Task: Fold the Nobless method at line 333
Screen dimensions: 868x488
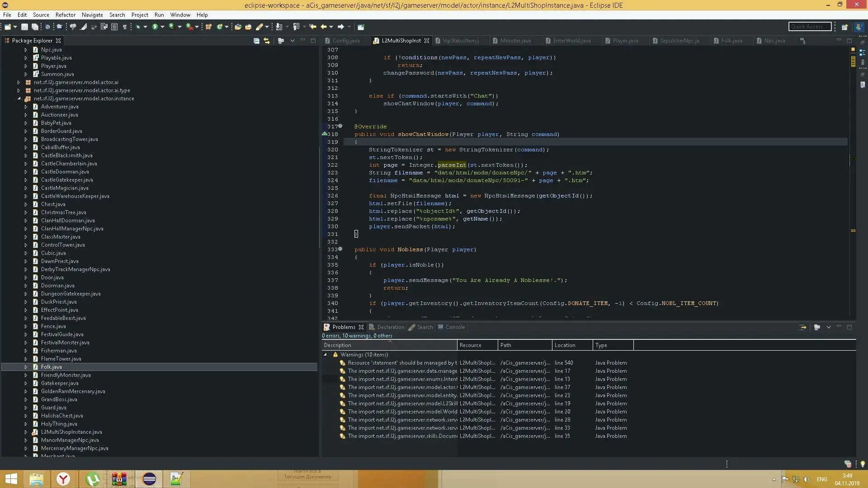Action: 340,249
